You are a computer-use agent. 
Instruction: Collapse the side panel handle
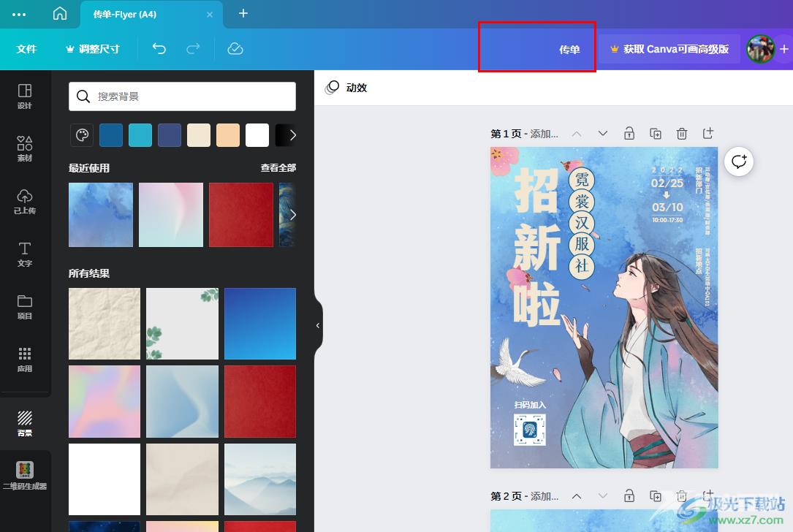click(x=318, y=326)
